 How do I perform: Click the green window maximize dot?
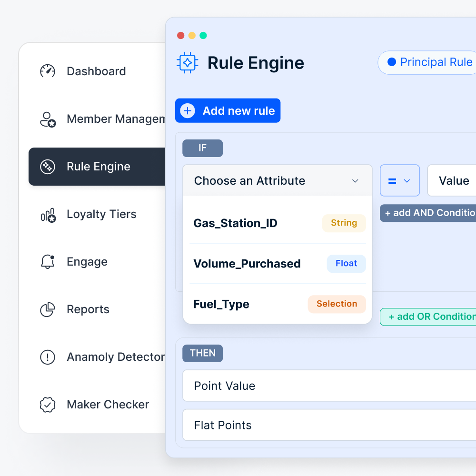tap(203, 36)
